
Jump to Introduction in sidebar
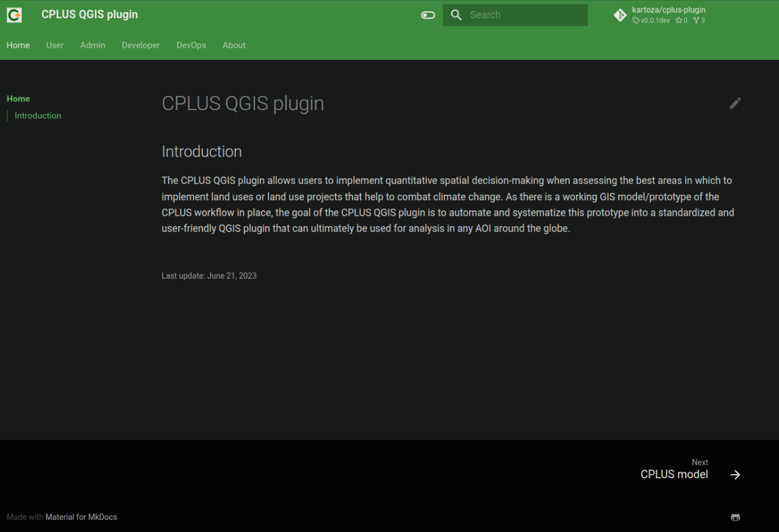pos(37,115)
